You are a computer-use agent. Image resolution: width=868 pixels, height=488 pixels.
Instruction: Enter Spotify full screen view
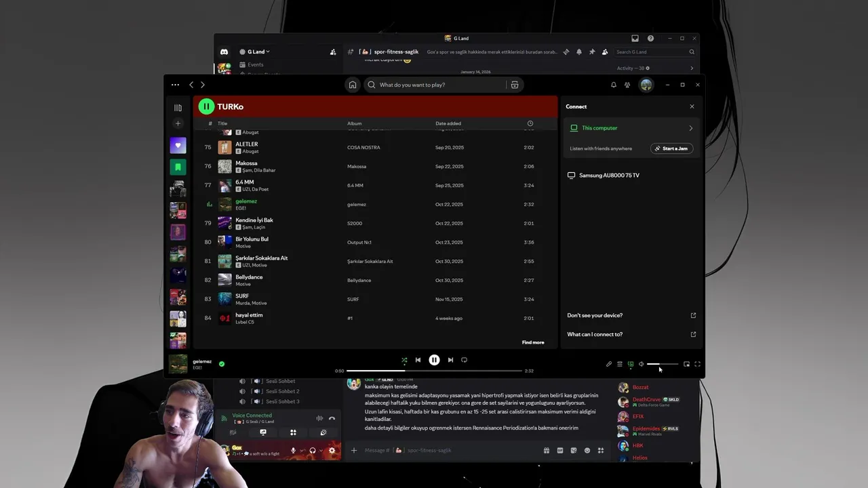click(x=697, y=364)
